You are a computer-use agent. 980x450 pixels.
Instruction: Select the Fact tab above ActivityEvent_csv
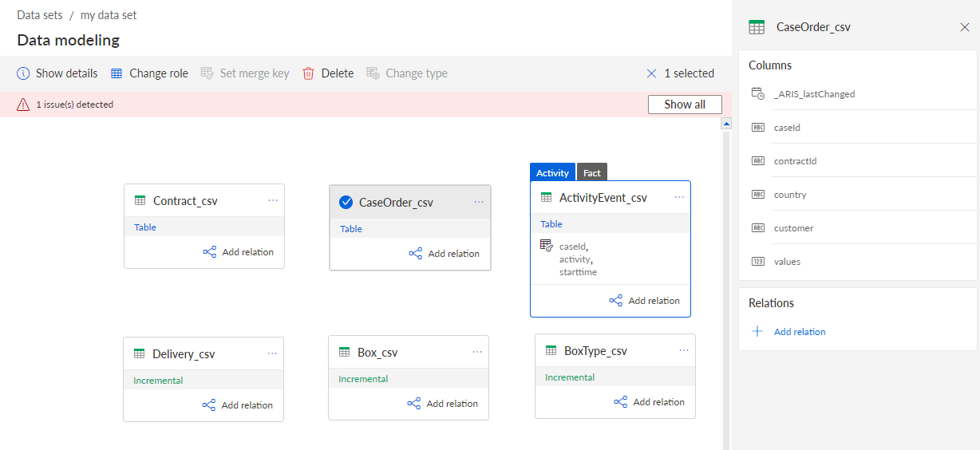tap(592, 172)
